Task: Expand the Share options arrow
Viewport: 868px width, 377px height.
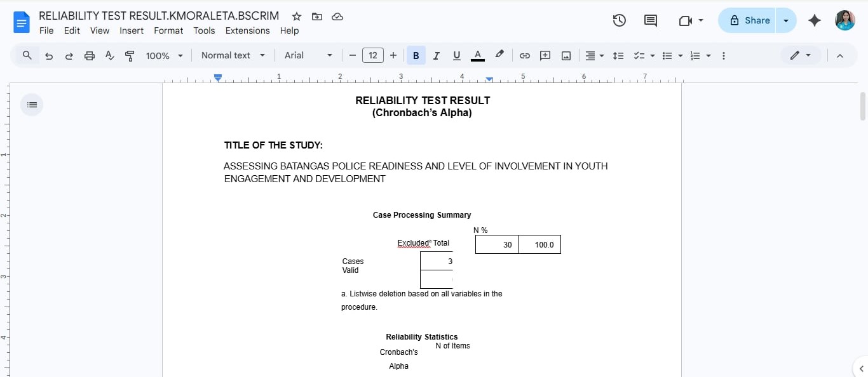Action: point(786,20)
